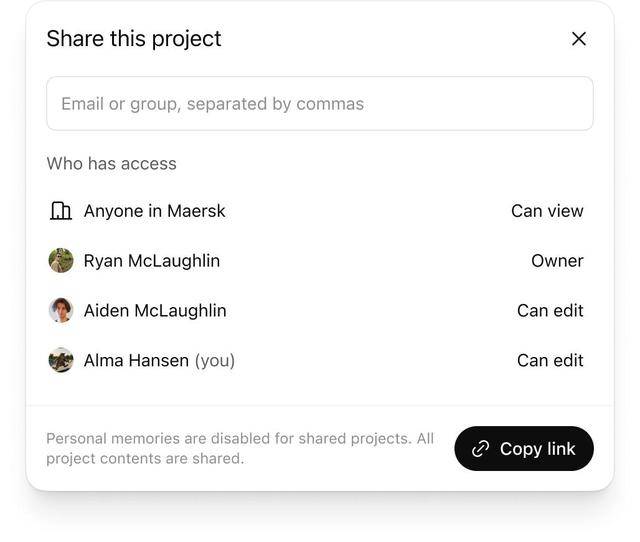Viewport: 640px width, 542px height.
Task: Click the chain-link icon inside Copy link
Action: tap(481, 449)
